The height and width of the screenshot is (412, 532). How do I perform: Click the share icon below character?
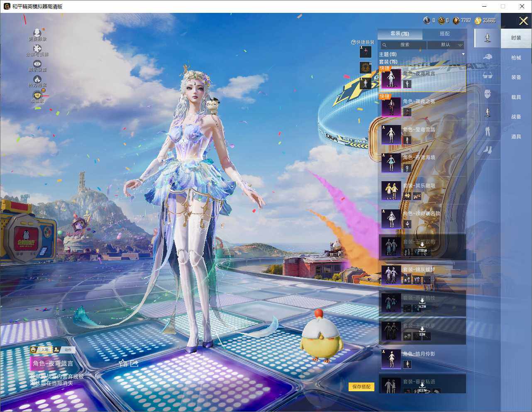pos(134,363)
